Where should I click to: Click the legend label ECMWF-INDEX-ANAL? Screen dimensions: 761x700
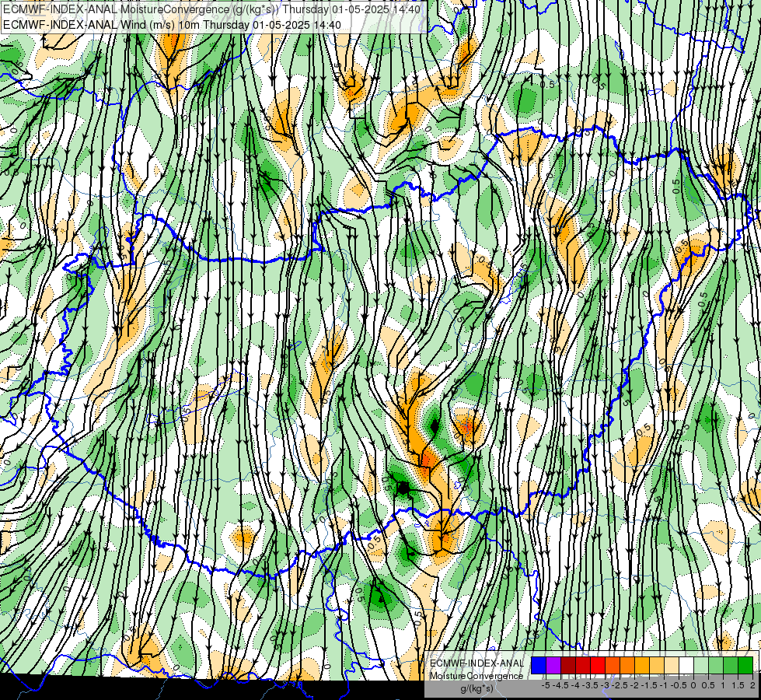477,663
